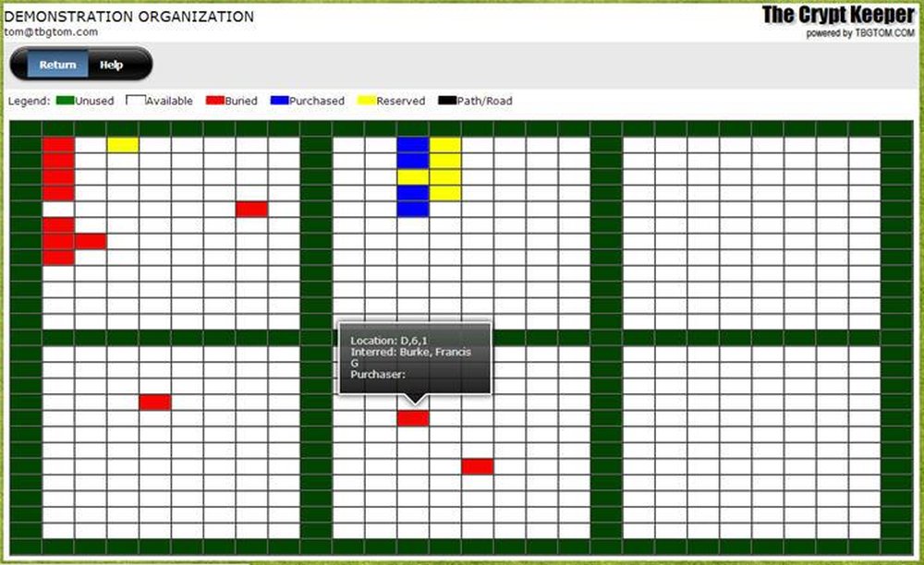Select the red buried plot in bottom-left section
The image size is (924, 565).
(x=155, y=402)
